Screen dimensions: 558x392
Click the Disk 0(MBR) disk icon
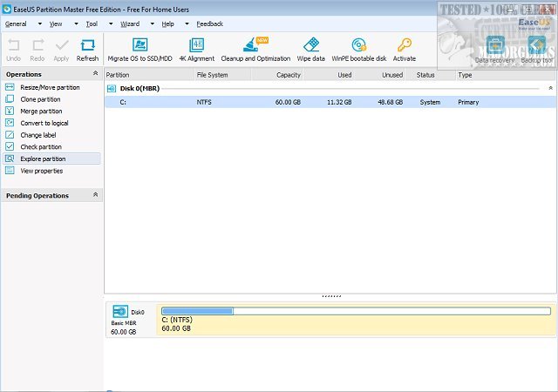(112, 89)
